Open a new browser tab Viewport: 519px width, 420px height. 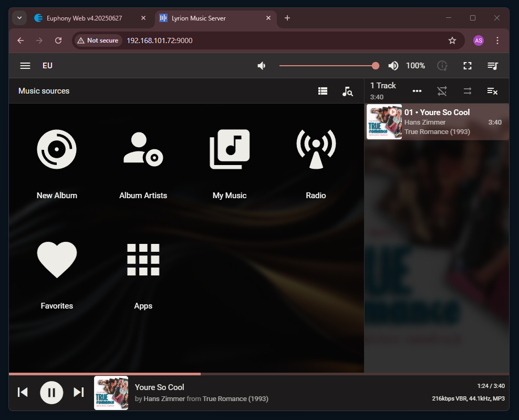coord(287,18)
